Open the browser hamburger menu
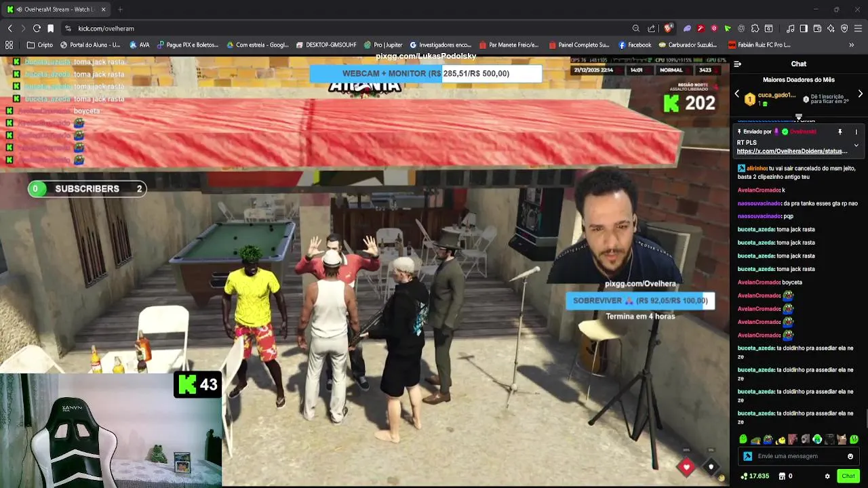Image resolution: width=868 pixels, height=488 pixels. 859,28
